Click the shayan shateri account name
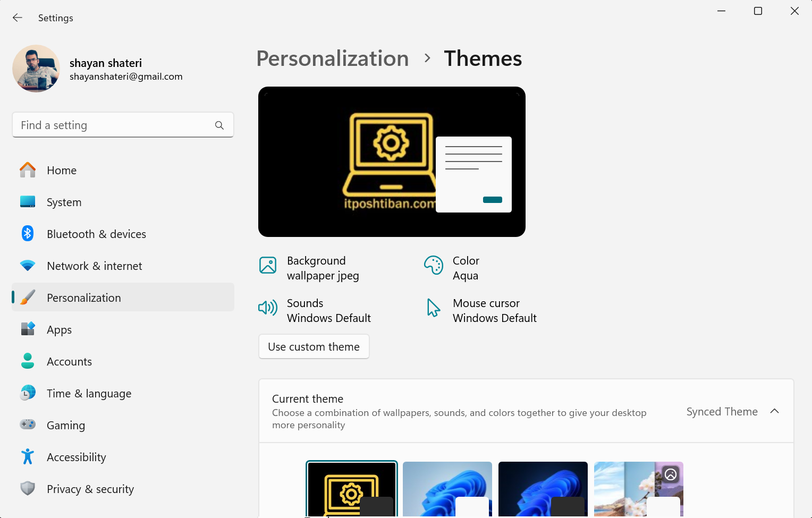 click(106, 63)
